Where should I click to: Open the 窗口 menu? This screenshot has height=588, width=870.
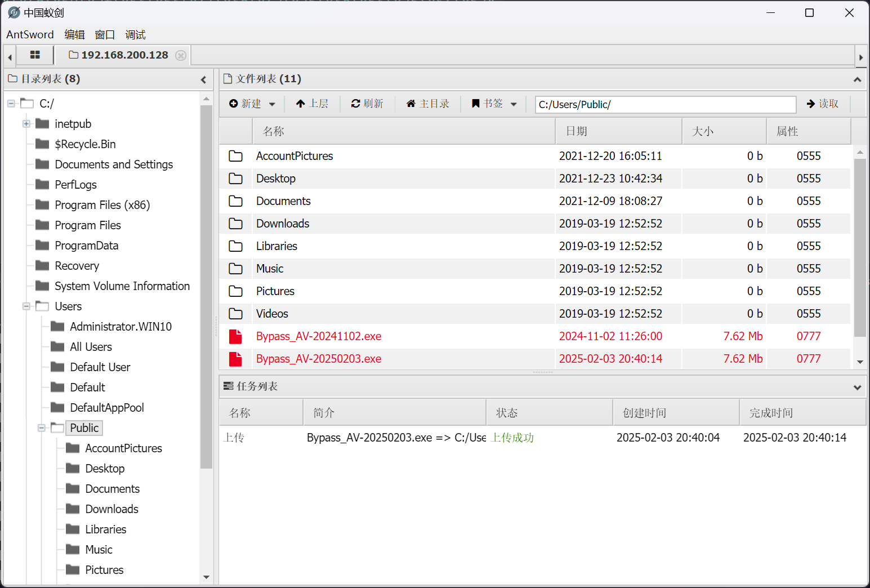(105, 34)
